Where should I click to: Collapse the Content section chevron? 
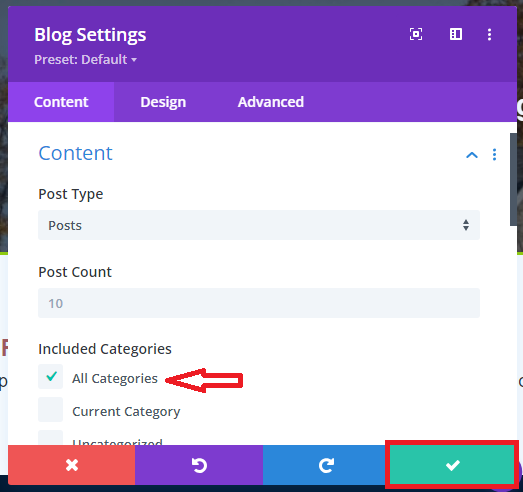click(x=472, y=155)
